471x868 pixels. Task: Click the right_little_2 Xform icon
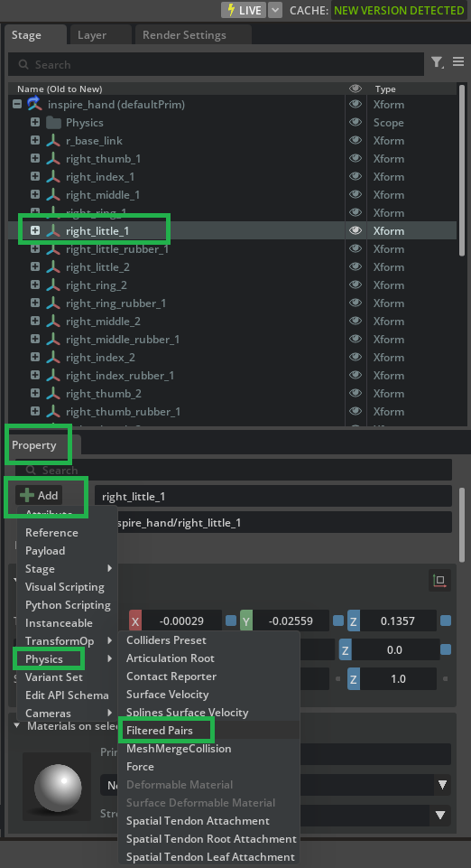tap(53, 266)
